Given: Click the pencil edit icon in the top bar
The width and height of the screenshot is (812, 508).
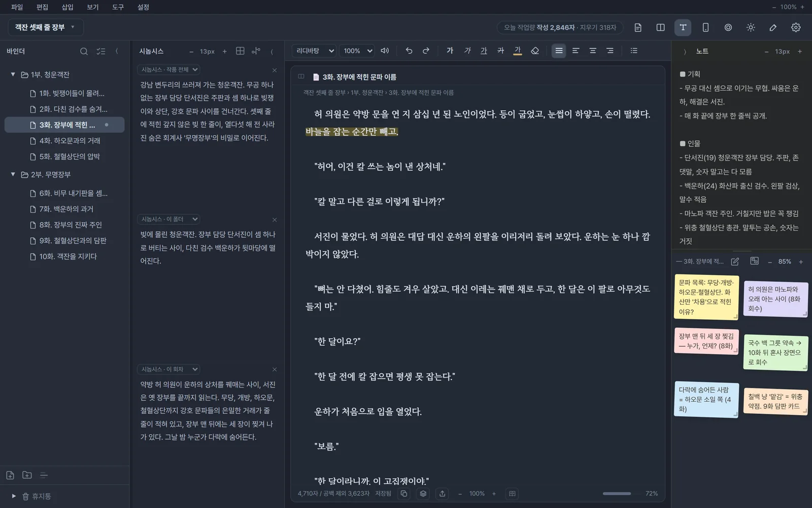Looking at the screenshot, I should 773,27.
